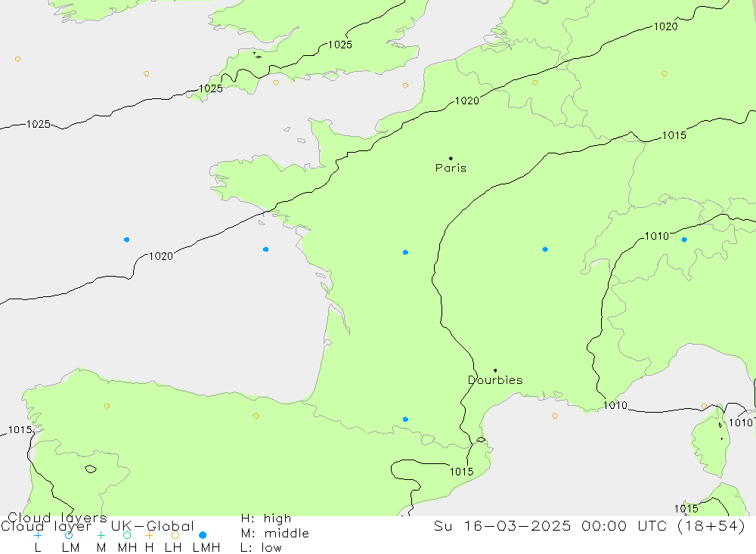This screenshot has width=756, height=554.
Task: Click the green plus M legend symbol
Action: (101, 535)
